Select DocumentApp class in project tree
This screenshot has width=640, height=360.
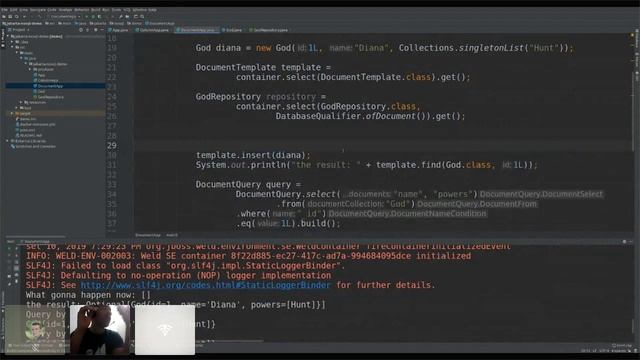49,86
